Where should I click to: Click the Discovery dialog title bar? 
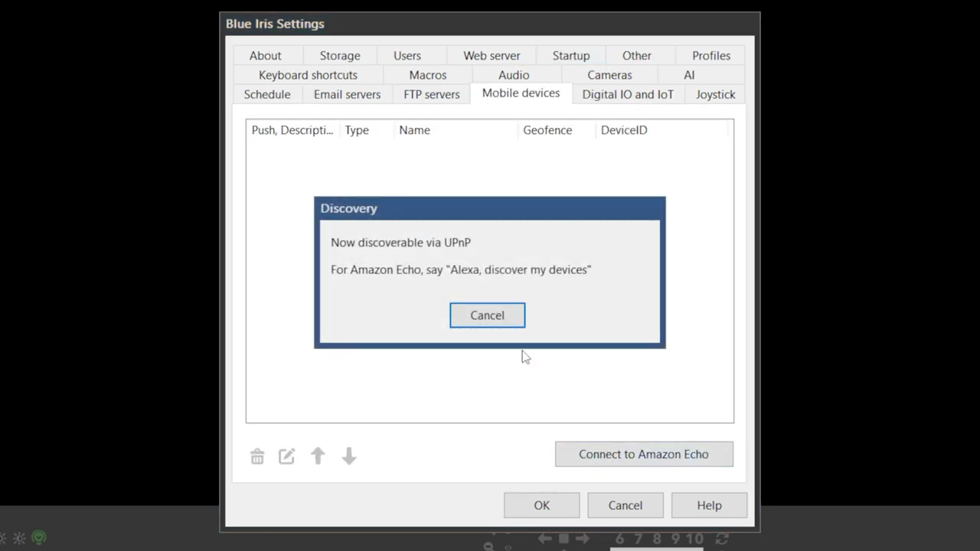[490, 208]
